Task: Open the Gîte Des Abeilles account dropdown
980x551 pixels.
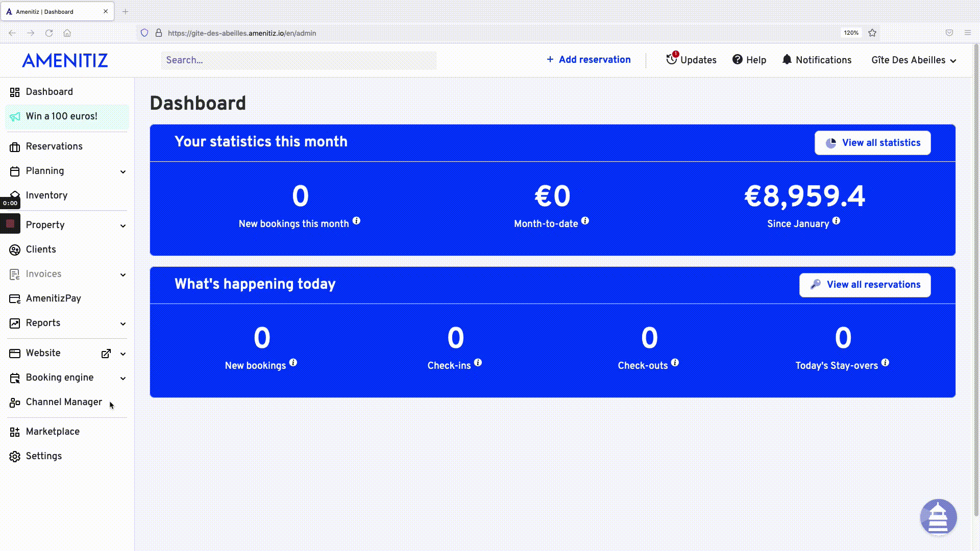Action: pos(914,60)
